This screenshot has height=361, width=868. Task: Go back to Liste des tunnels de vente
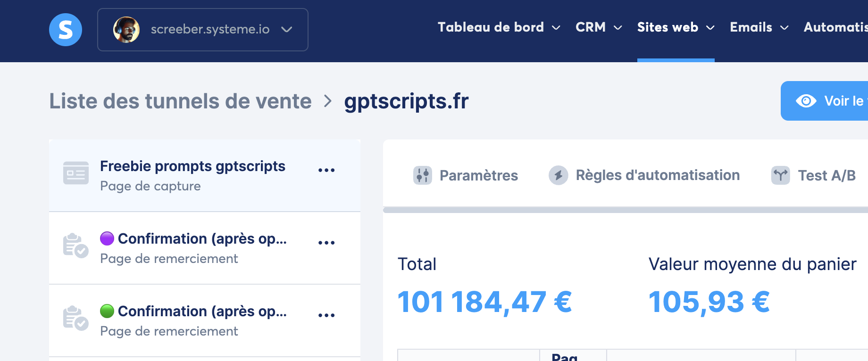(181, 101)
